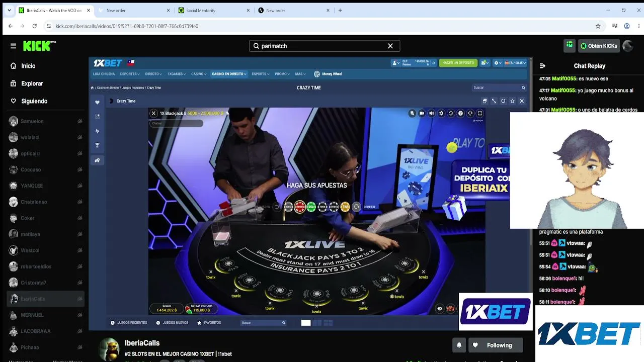The width and height of the screenshot is (644, 362).
Task: Click trophy icon in 1xBet side strip
Action: click(97, 145)
